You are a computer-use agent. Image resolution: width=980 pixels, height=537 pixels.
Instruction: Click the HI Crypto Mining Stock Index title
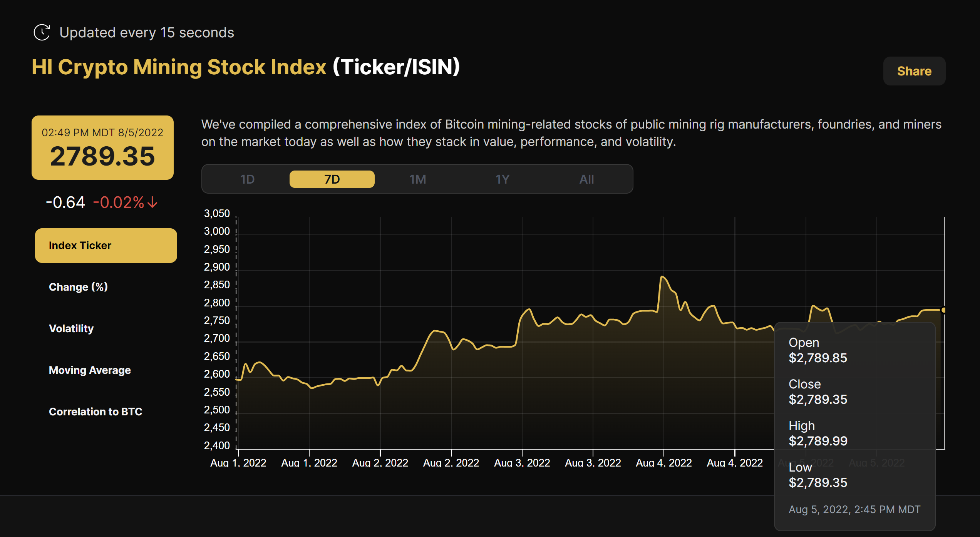[x=179, y=67]
